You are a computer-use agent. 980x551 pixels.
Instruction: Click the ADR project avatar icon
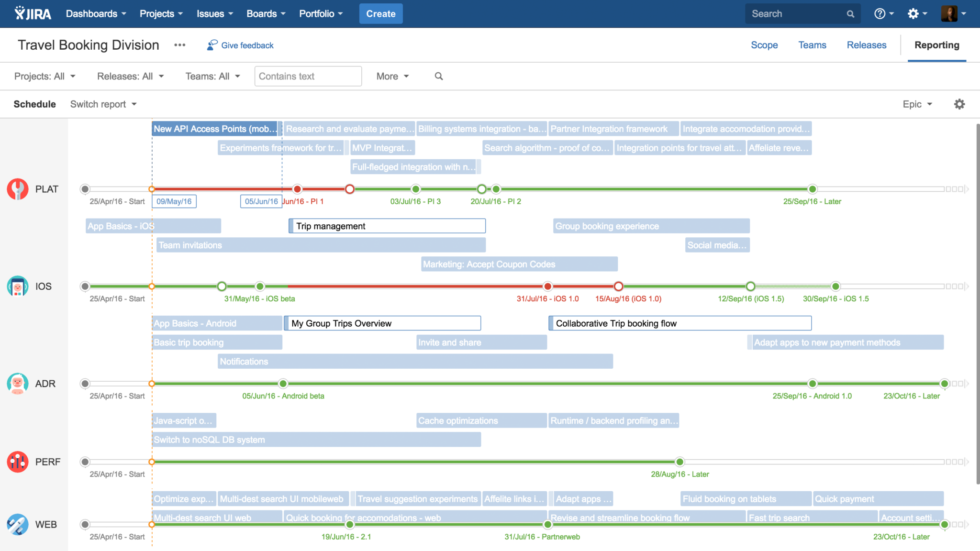[x=18, y=384]
